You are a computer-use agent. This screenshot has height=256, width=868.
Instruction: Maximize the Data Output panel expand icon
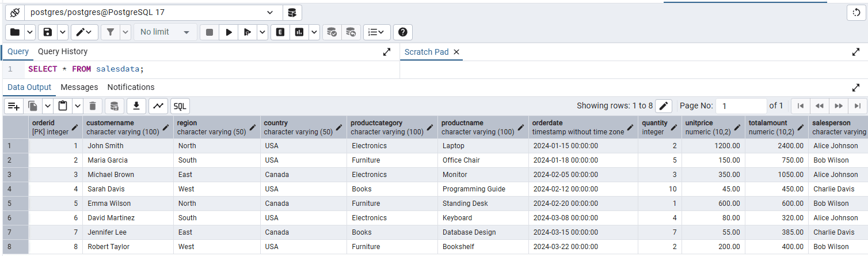tap(856, 88)
